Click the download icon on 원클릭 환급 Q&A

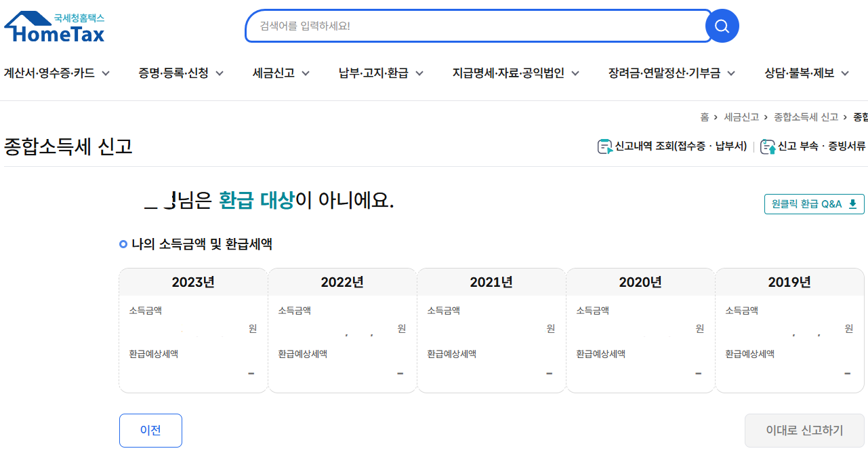[852, 203]
